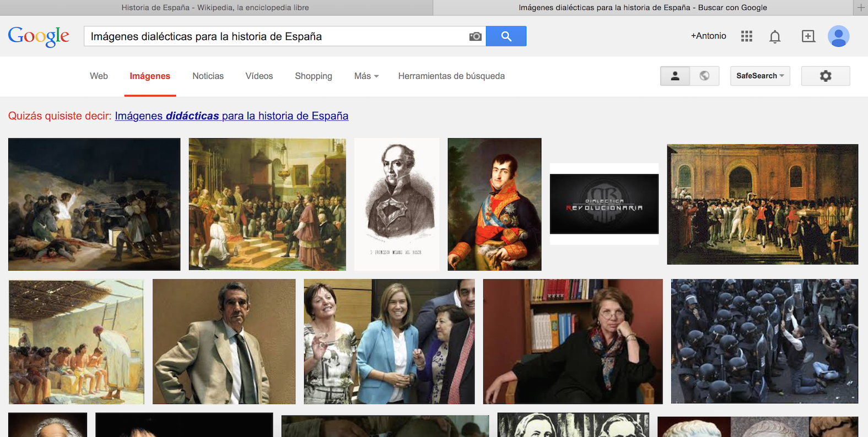This screenshot has height=437, width=868.
Task: Switch to the Wikipedia Historia de España tab
Action: [215, 8]
